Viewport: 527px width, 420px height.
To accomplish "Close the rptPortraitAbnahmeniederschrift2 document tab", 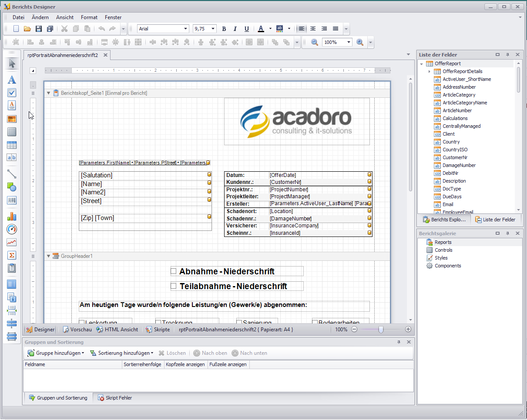I will click(x=105, y=55).
